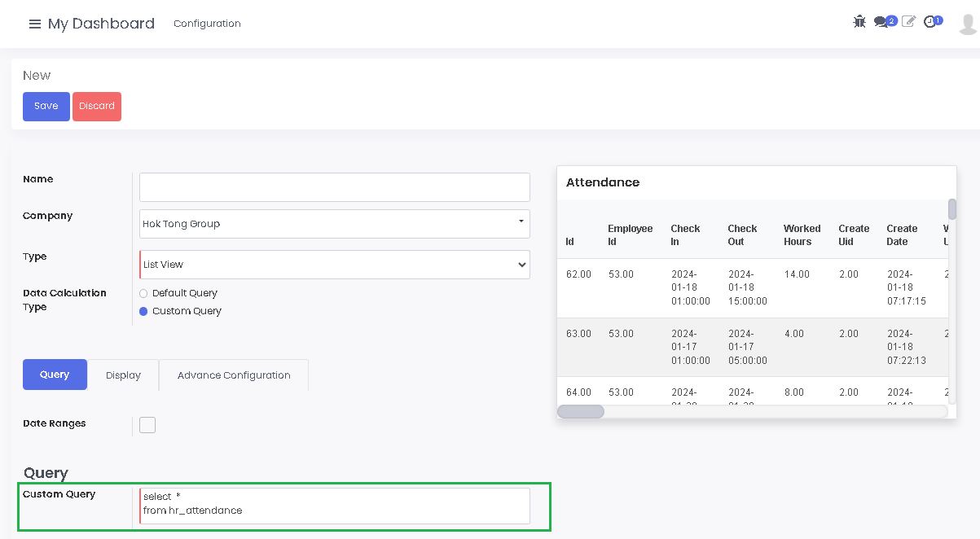The image size is (980, 539).
Task: Change the List View type selection
Action: [334, 264]
